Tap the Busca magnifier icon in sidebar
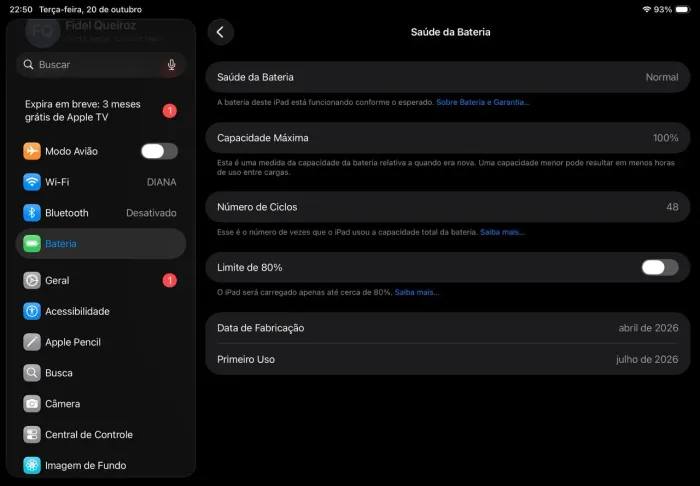The height and width of the screenshot is (486, 700). (32, 373)
